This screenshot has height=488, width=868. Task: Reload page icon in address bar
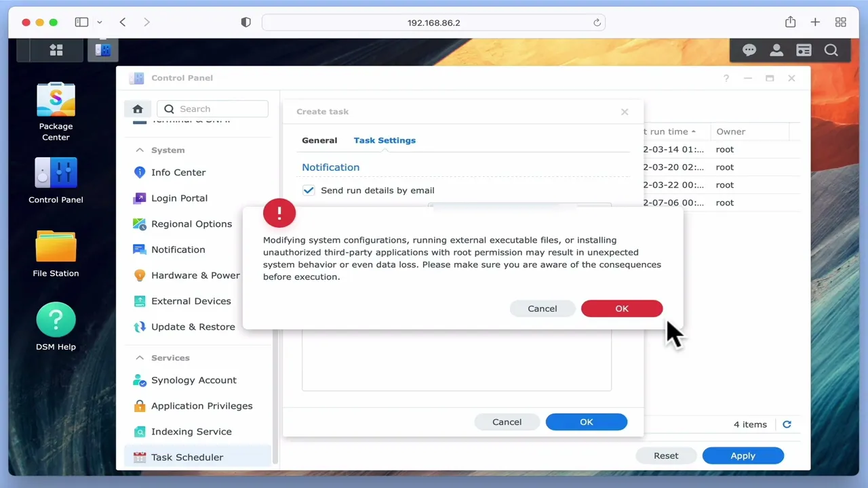[597, 22]
